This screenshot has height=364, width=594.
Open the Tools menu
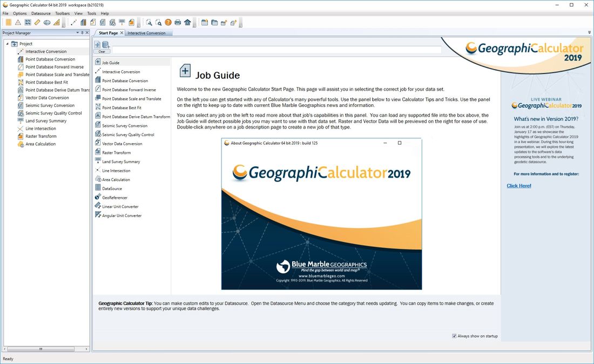point(92,14)
